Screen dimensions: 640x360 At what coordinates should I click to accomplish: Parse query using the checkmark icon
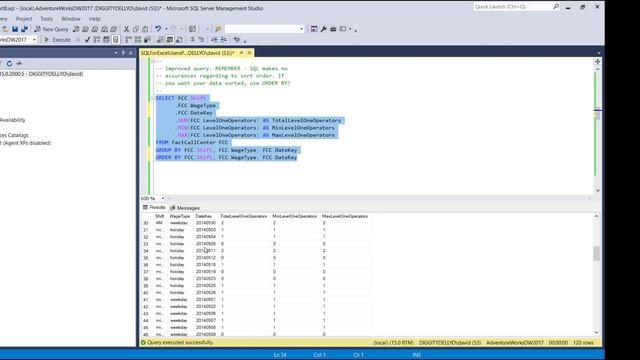(87, 40)
